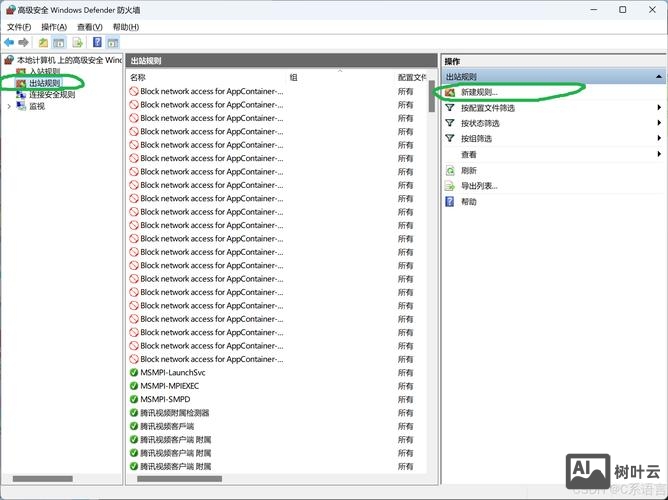The height and width of the screenshot is (500, 668).
Task: Click the horizontal scrollbar under the console tree
Action: (43, 479)
